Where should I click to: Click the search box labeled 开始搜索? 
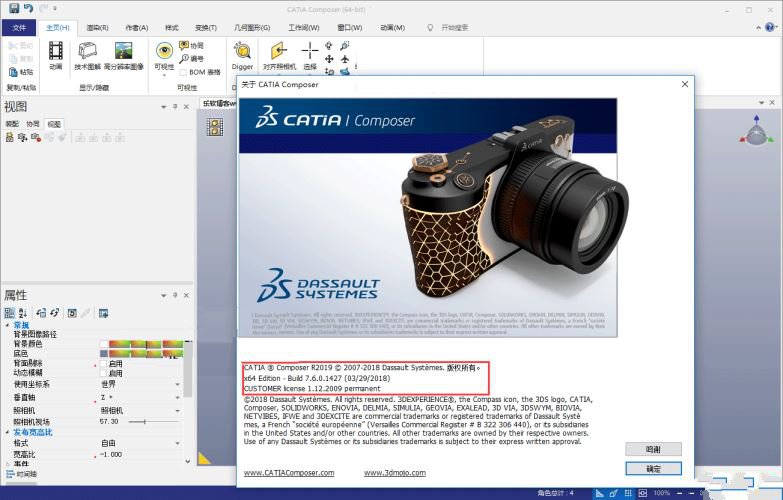[454, 27]
